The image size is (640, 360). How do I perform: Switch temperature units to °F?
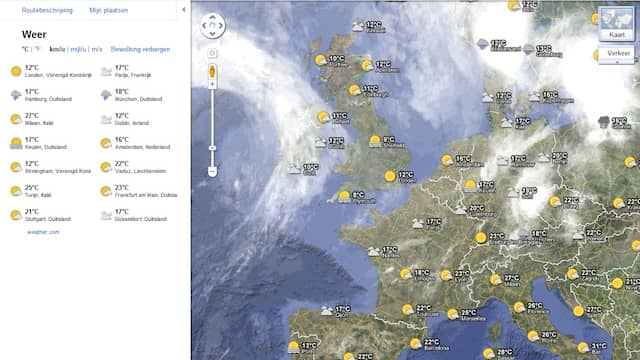(x=37, y=49)
